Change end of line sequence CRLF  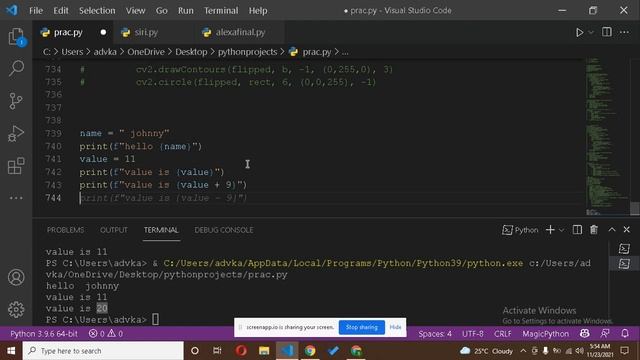coord(502,334)
